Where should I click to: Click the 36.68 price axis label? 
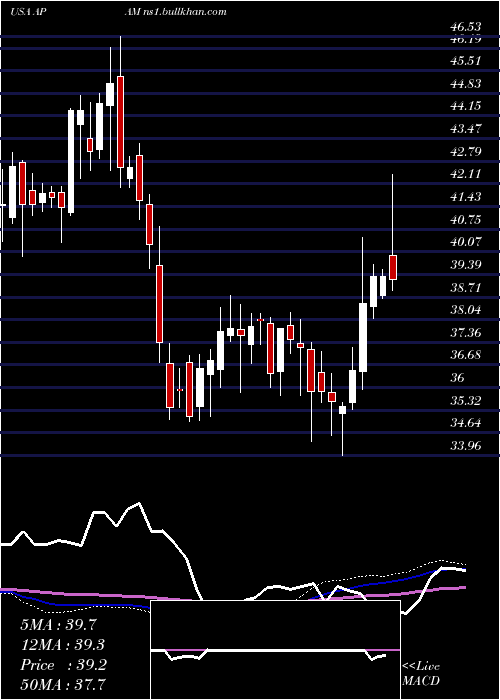coord(466,355)
